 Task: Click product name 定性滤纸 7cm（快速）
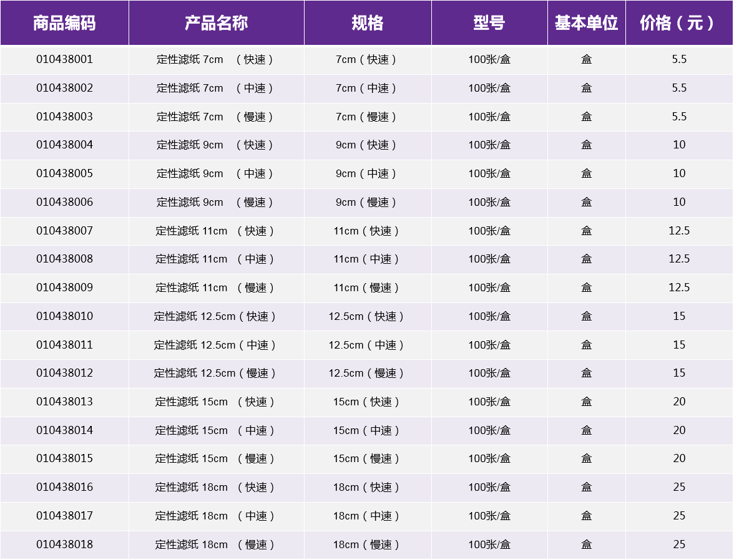[215, 59]
